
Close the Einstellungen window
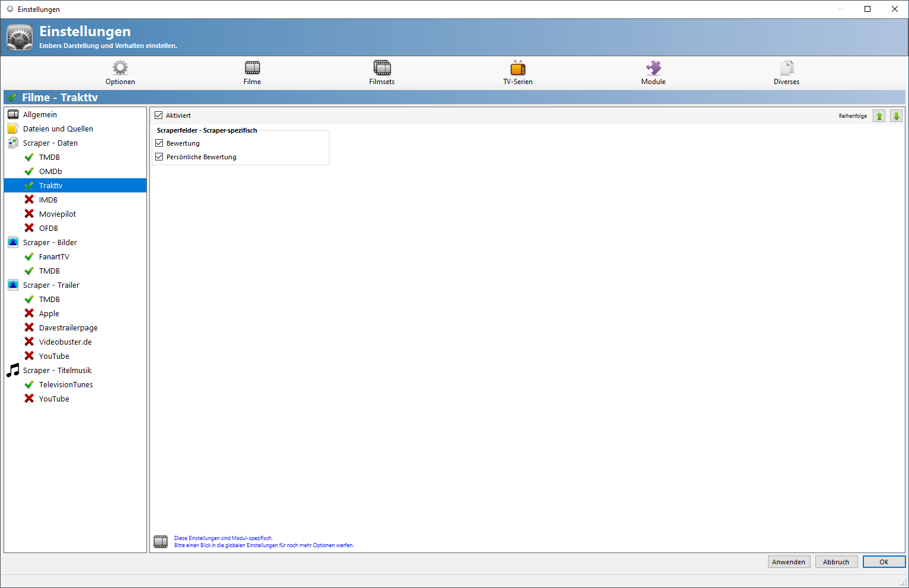(x=895, y=9)
